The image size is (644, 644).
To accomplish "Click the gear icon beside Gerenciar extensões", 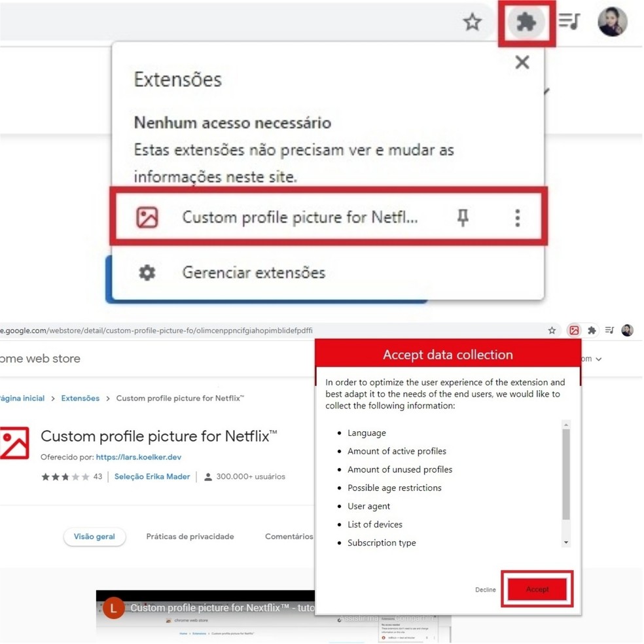I will click(x=147, y=272).
